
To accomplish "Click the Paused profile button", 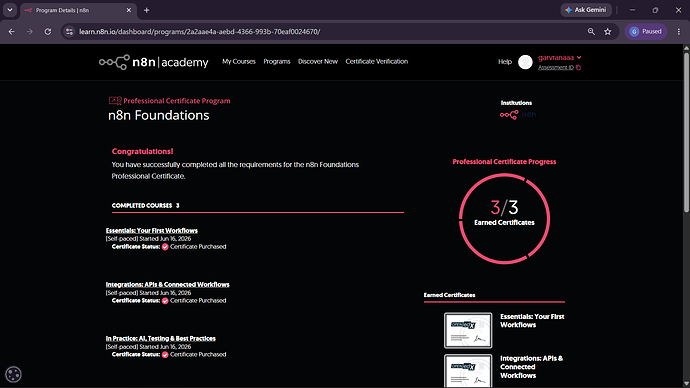I will [646, 32].
